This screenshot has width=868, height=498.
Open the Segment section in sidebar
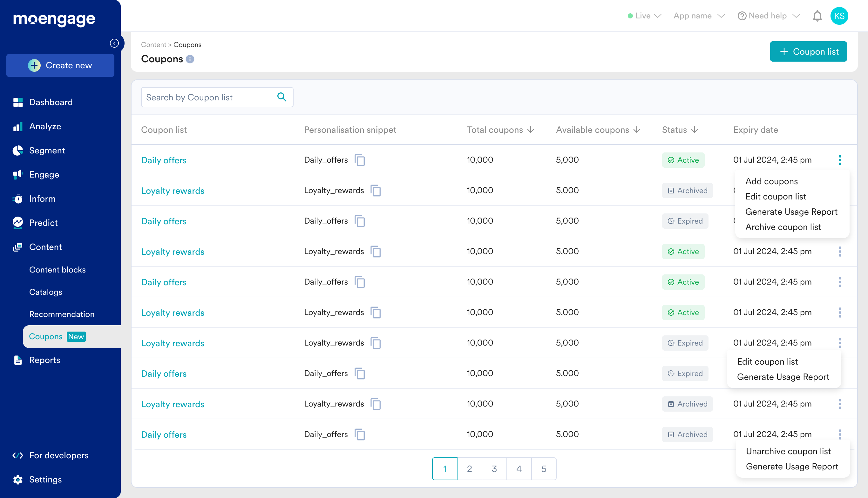point(47,151)
